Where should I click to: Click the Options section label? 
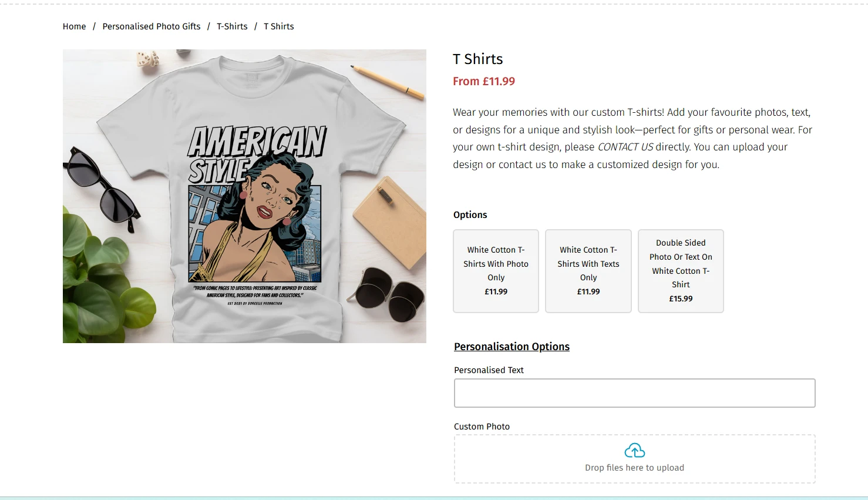point(470,215)
